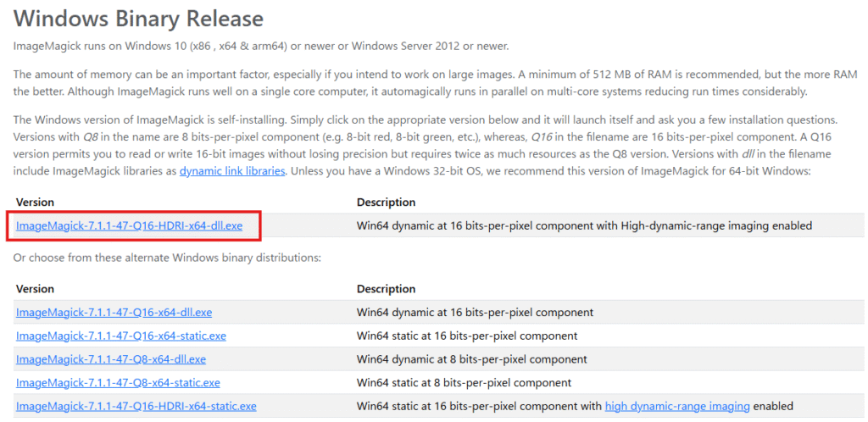868x422 pixels.
Task: Download the recommended ImageMagick-7.1.1-47-Q16-HDRI-x64-dll.exe installer
Action: (x=129, y=225)
